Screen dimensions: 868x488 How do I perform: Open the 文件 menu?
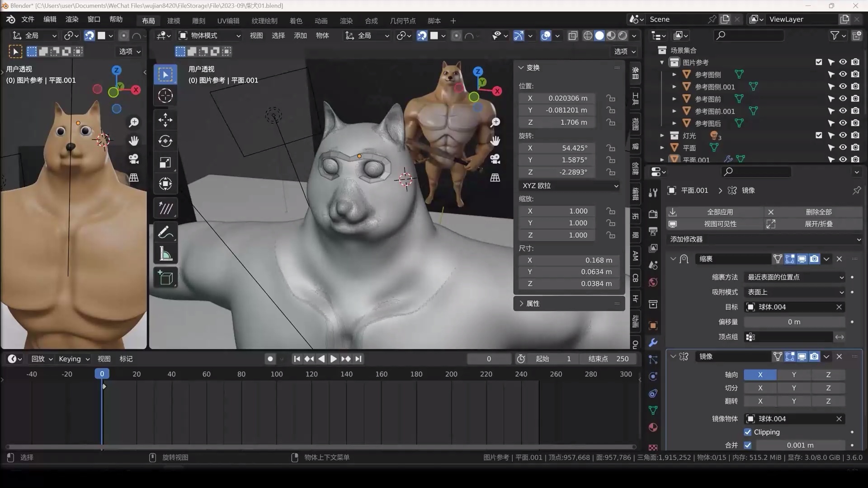click(x=28, y=19)
